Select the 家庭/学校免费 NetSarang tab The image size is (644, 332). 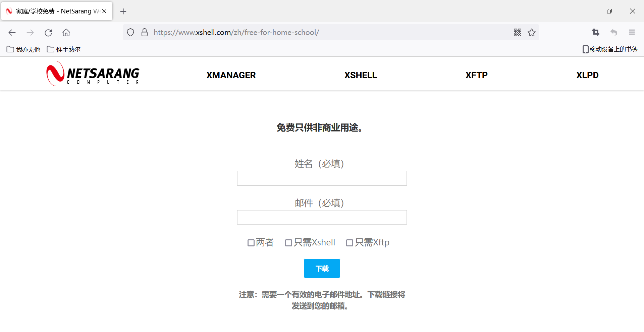[x=57, y=11]
